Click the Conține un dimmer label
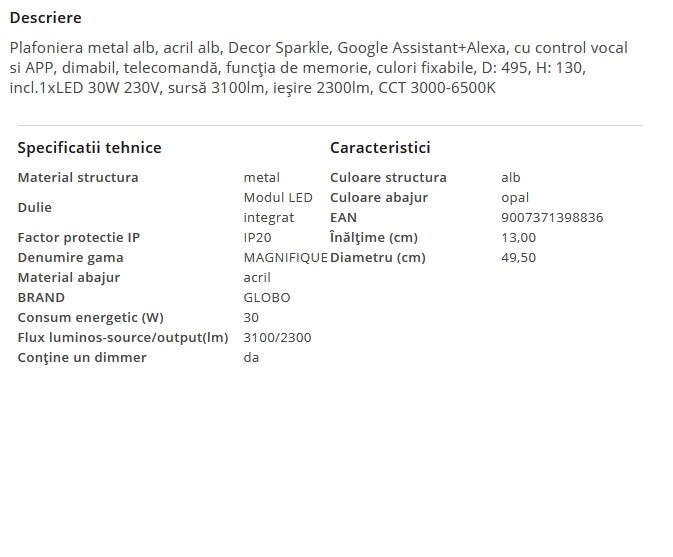673x557 pixels. [82, 358]
